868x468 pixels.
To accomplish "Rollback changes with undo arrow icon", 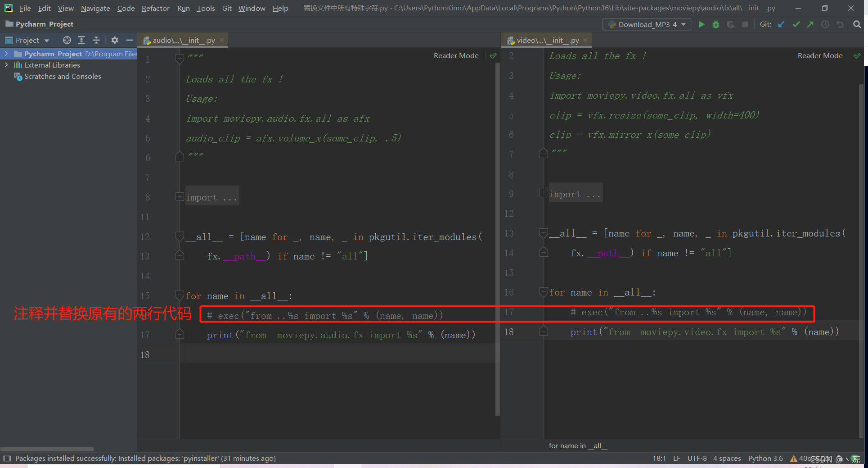I will pos(840,24).
